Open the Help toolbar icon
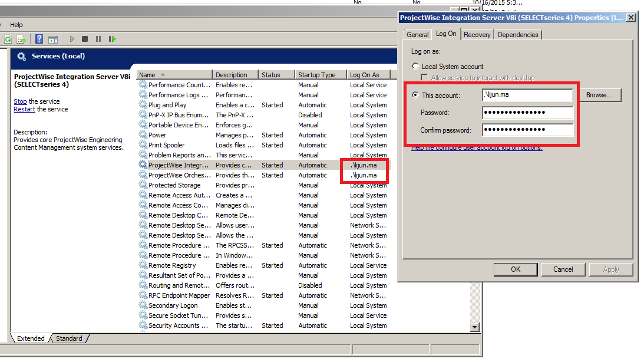The image size is (644, 362). point(39,39)
